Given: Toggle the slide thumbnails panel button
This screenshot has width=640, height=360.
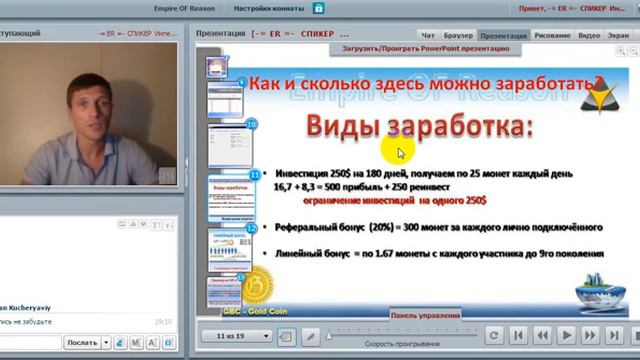Looking at the screenshot, I should [287, 336].
